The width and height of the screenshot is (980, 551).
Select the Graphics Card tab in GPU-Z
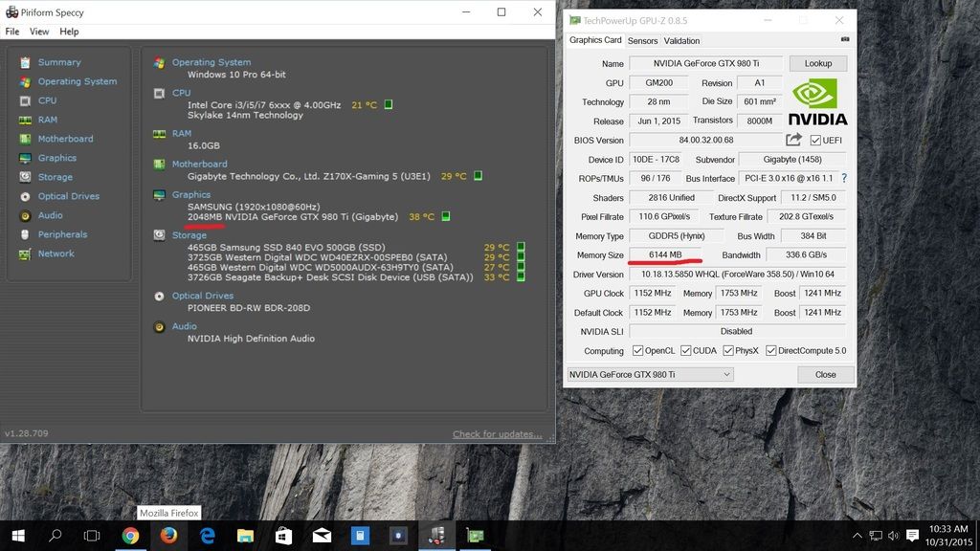coord(595,40)
